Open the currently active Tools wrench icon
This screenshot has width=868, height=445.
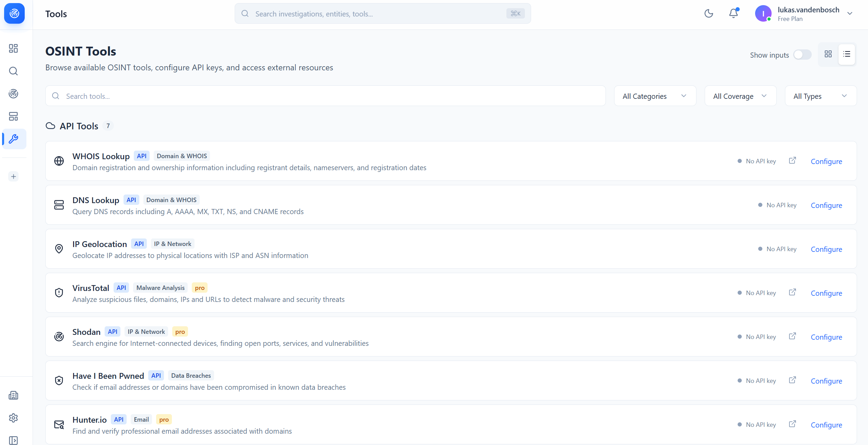click(x=14, y=139)
